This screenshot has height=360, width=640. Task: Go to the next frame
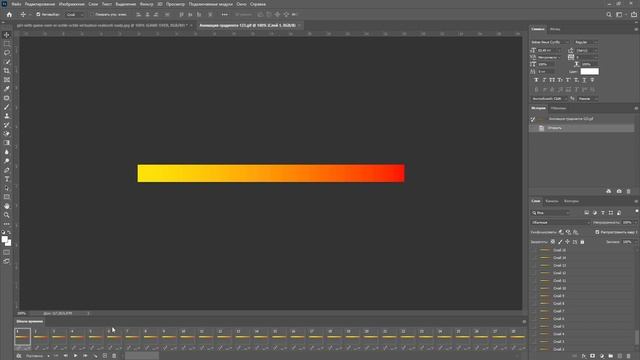(x=85, y=356)
